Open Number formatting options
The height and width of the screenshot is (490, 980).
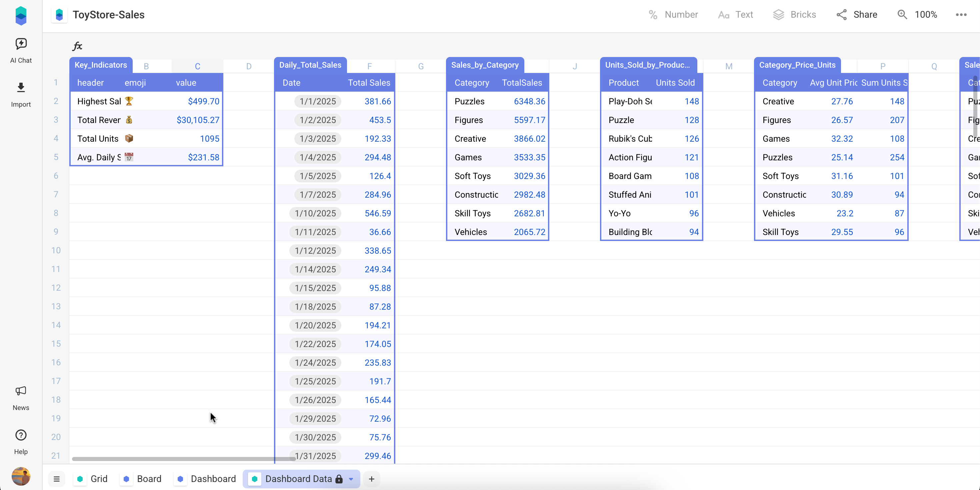[673, 14]
